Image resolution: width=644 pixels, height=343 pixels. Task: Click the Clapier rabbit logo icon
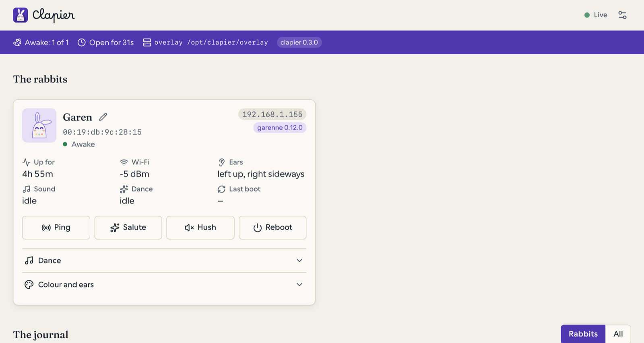pos(20,15)
